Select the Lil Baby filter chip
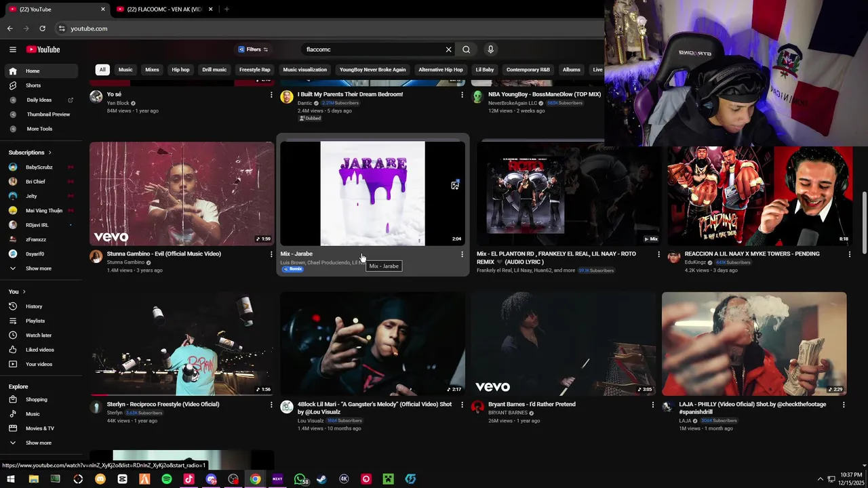The width and height of the screenshot is (868, 488). coord(485,70)
